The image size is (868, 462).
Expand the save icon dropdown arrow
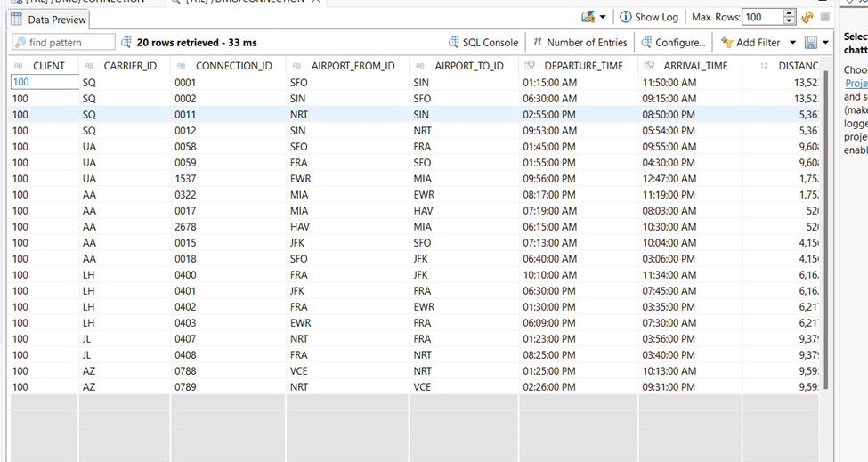(x=825, y=42)
